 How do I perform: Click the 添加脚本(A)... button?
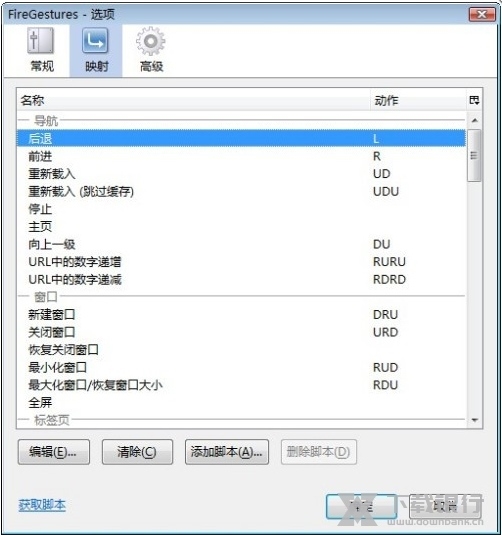point(227,452)
